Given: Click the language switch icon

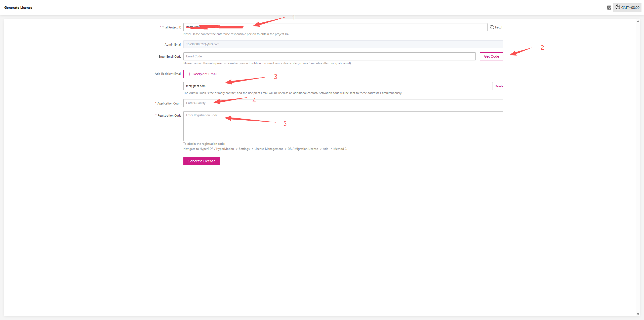Looking at the screenshot, I should tap(609, 8).
